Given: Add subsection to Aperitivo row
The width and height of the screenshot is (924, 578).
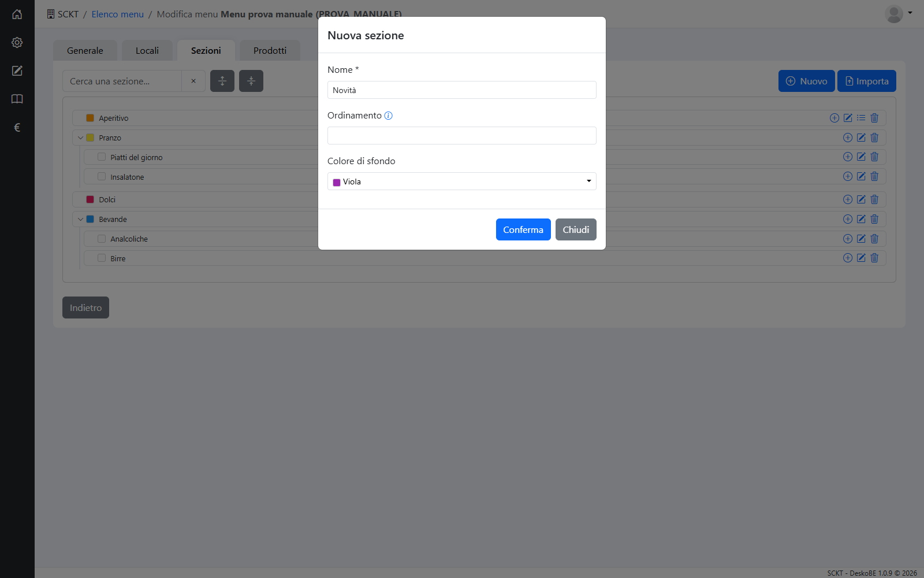Looking at the screenshot, I should (x=834, y=118).
